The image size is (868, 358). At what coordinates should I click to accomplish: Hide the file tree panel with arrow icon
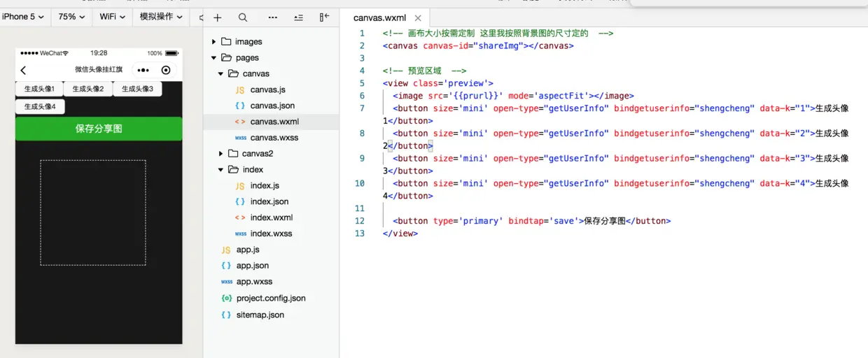point(325,17)
